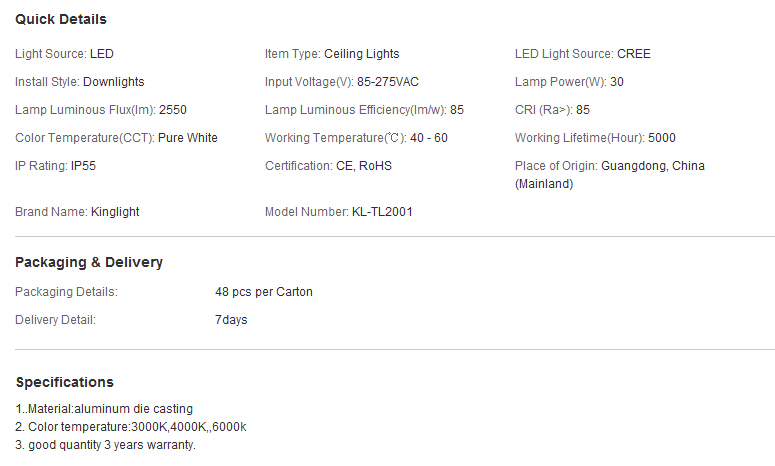Image resolution: width=775 pixels, height=466 pixels.
Task: Select the IP Rating IP55 value
Action: click(83, 166)
